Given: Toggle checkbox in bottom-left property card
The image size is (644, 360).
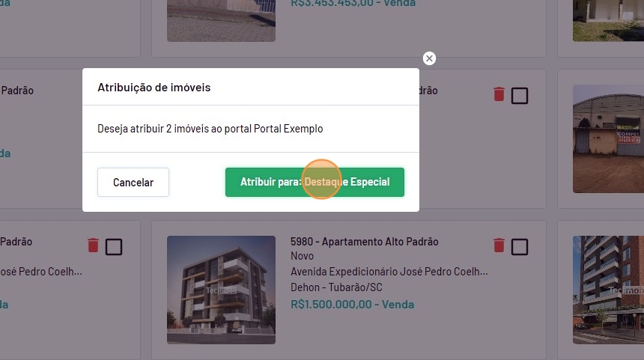Looking at the screenshot, I should [x=114, y=247].
